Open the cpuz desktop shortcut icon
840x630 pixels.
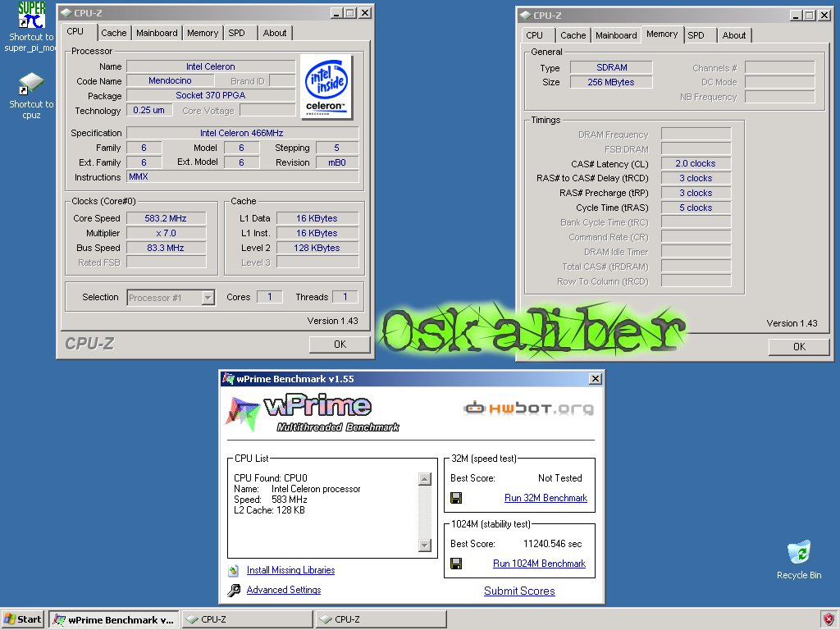click(x=32, y=84)
